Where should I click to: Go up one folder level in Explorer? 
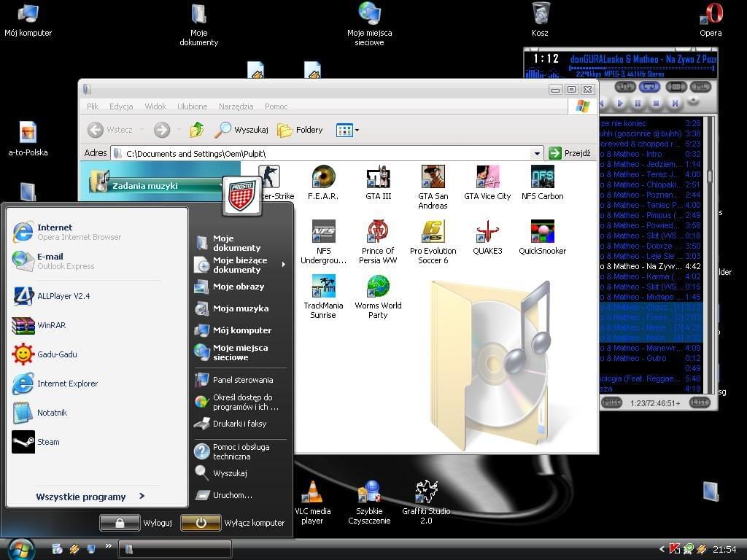(x=197, y=130)
